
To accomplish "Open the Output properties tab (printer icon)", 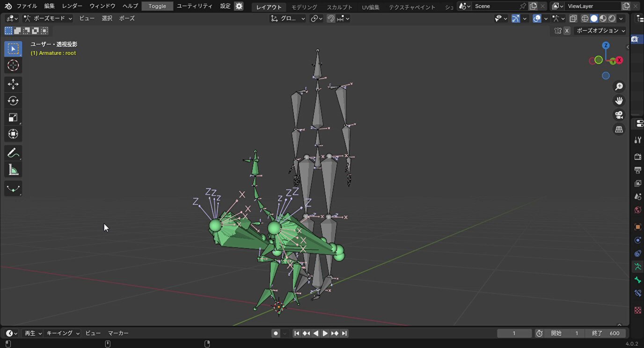I will pos(637,170).
